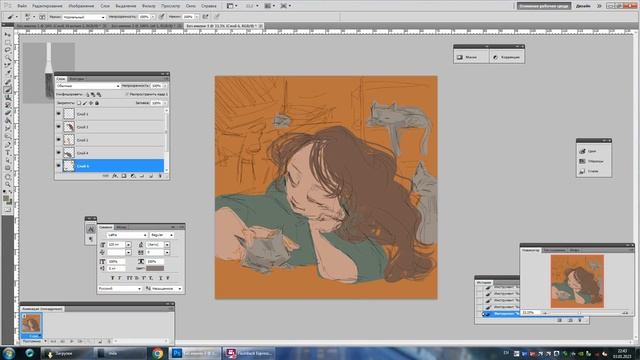Screen dimensions: 640x360
Task: Select the Rectangular Marquee tool
Action: (7, 42)
